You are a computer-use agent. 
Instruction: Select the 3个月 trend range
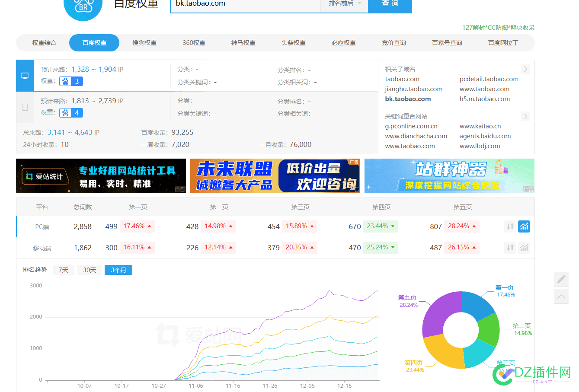point(118,270)
